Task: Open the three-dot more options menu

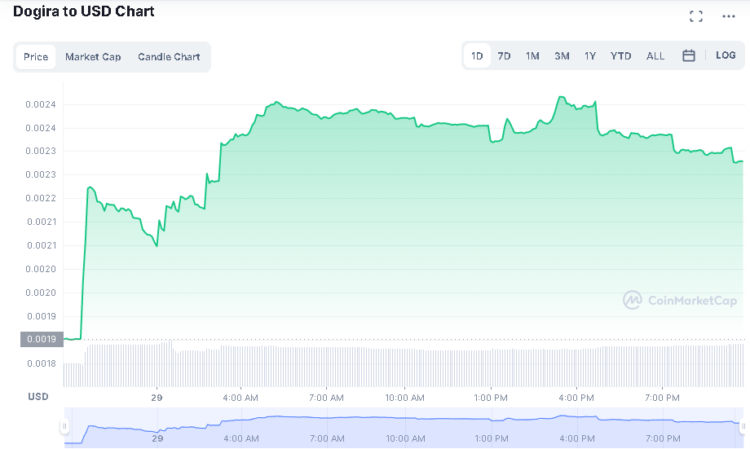Action: pos(728,16)
